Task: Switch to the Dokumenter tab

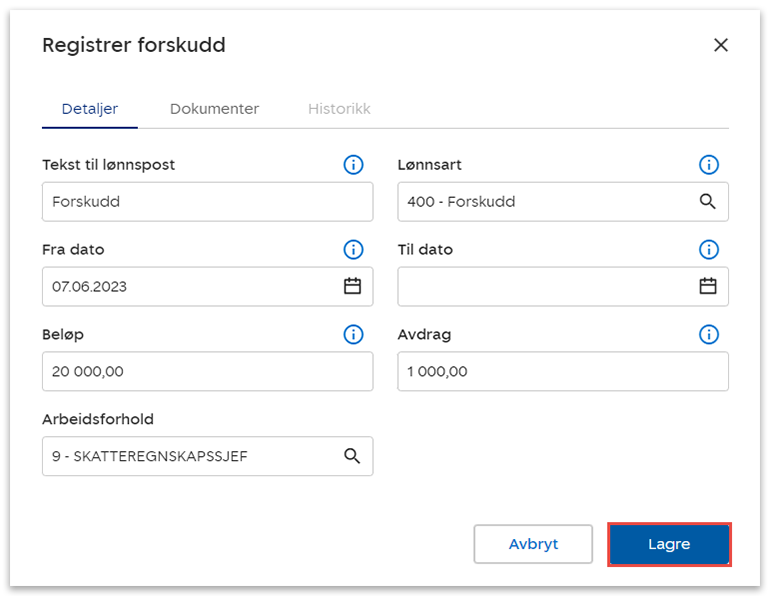Action: 214,109
